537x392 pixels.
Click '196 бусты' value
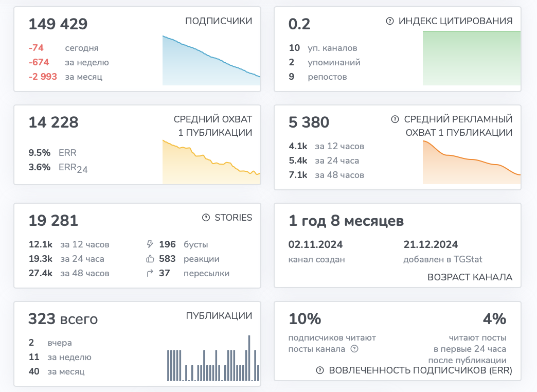[184, 244]
